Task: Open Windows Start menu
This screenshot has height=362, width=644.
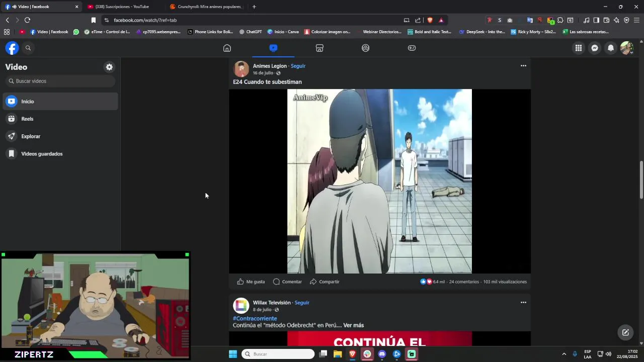Action: [x=232, y=354]
